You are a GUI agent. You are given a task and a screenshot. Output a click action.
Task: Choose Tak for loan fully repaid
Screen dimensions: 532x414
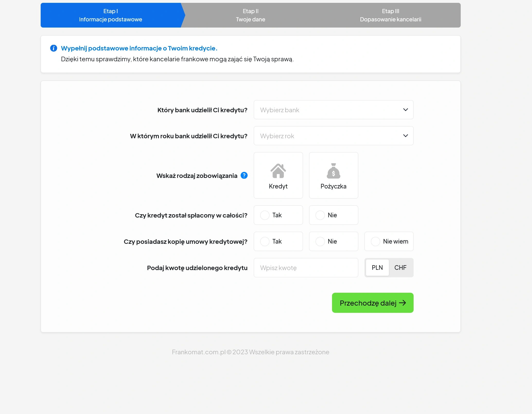click(x=278, y=215)
